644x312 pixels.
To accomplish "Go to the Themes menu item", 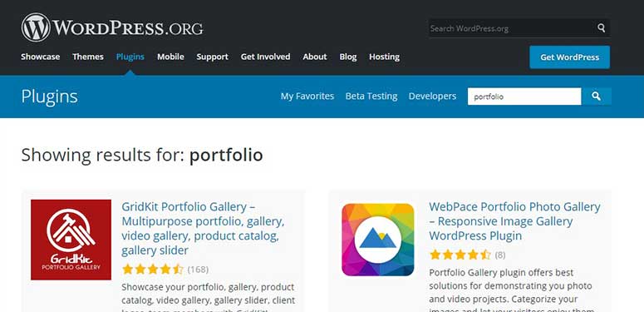I will 88,57.
